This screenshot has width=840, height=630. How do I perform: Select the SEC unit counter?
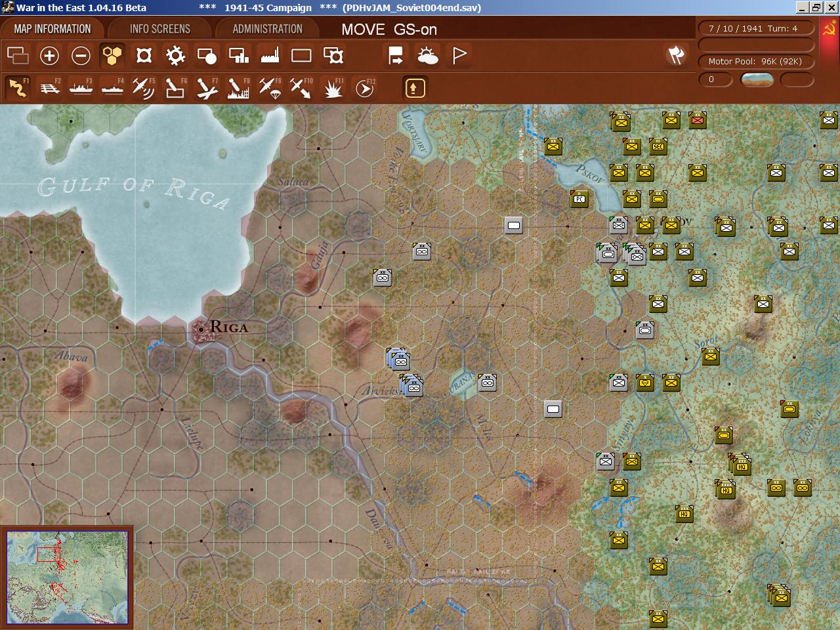pyautogui.click(x=658, y=146)
